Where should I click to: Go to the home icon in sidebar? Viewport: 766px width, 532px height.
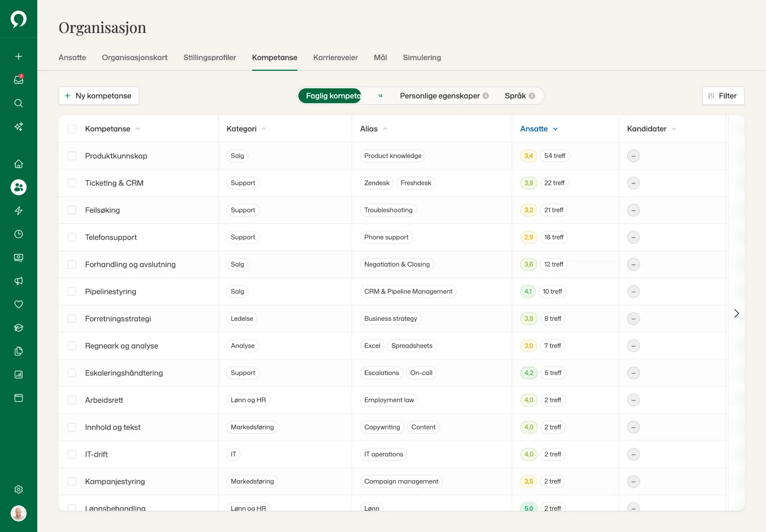19,164
